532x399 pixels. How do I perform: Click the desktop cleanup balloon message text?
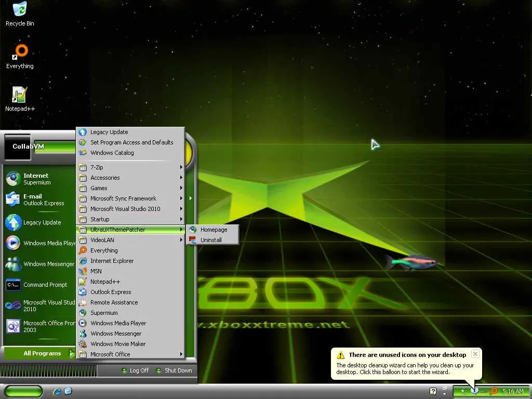(405, 369)
